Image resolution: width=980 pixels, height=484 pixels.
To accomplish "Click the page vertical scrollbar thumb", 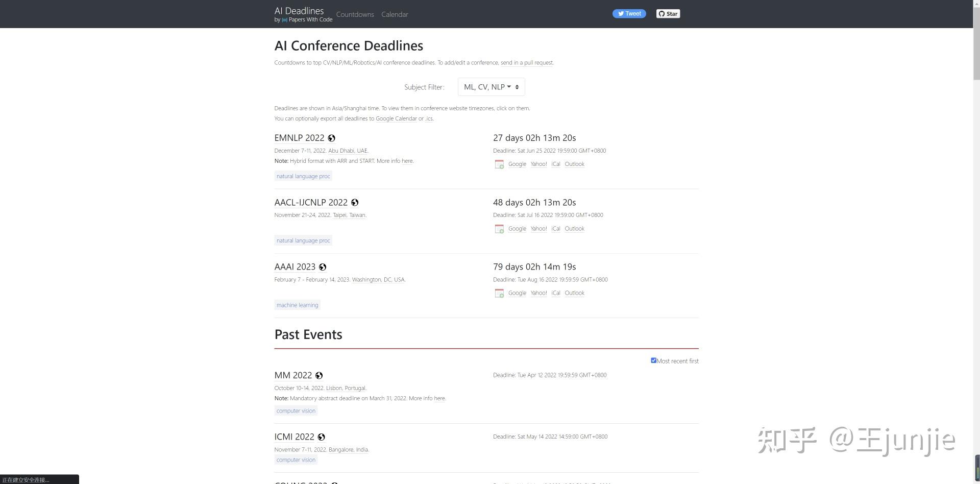I will click(x=976, y=40).
